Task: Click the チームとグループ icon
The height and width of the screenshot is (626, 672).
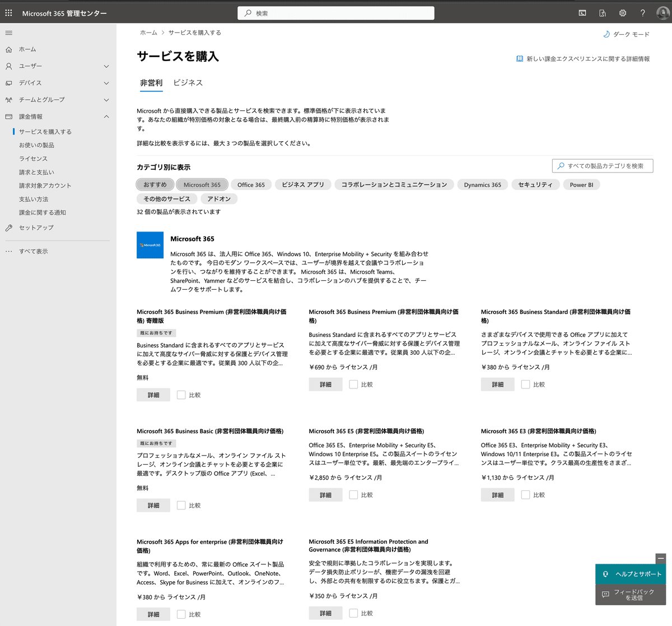Action: pyautogui.click(x=8, y=100)
